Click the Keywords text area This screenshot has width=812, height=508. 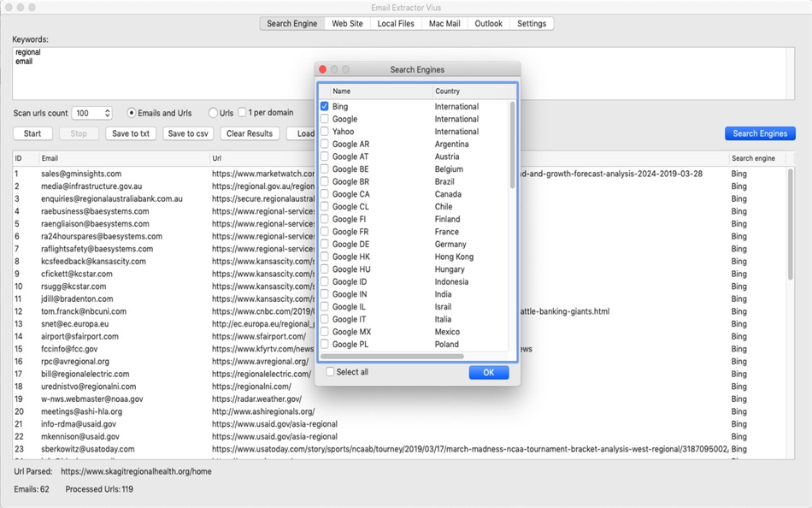point(403,73)
